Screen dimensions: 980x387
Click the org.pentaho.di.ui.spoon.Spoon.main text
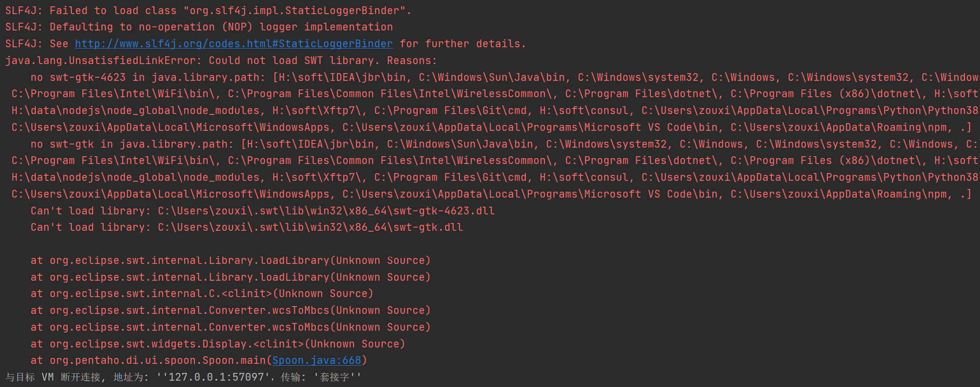[157, 360]
